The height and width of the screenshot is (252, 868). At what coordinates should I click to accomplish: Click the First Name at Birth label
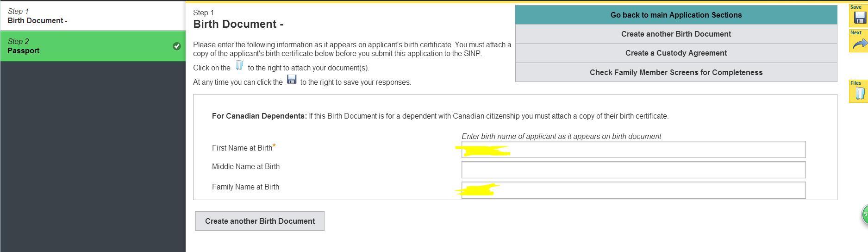(242, 148)
